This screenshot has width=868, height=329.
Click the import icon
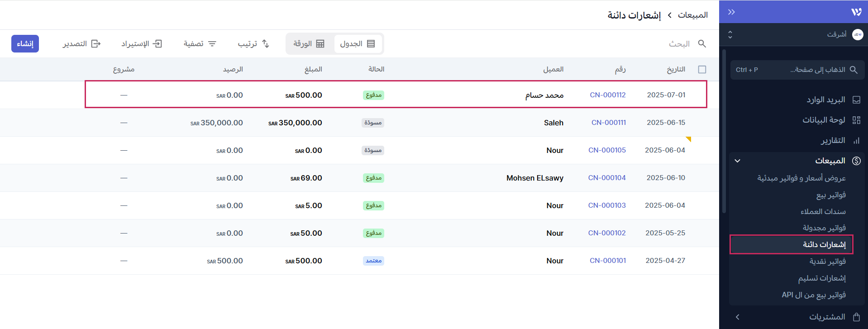click(x=157, y=43)
